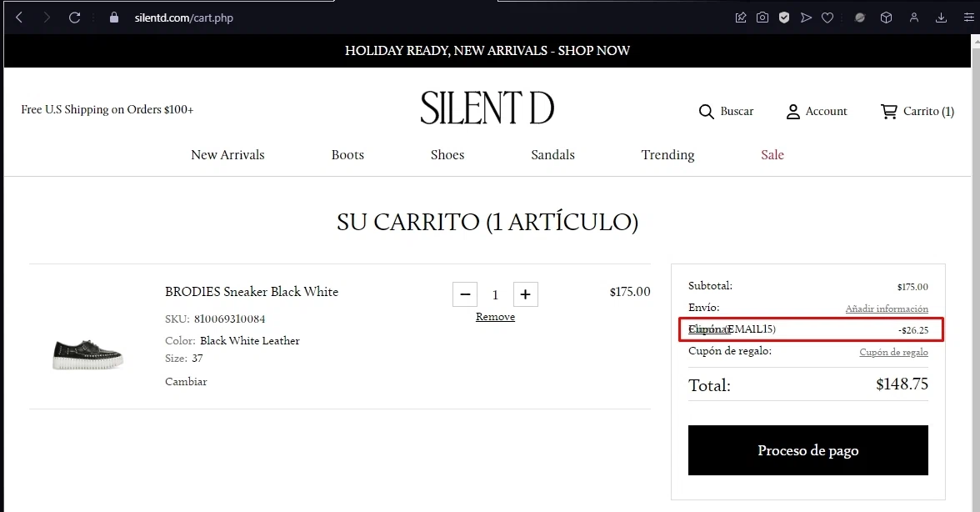Click the quantity field showing 1
Screen dimensions: 980x512
495,294
